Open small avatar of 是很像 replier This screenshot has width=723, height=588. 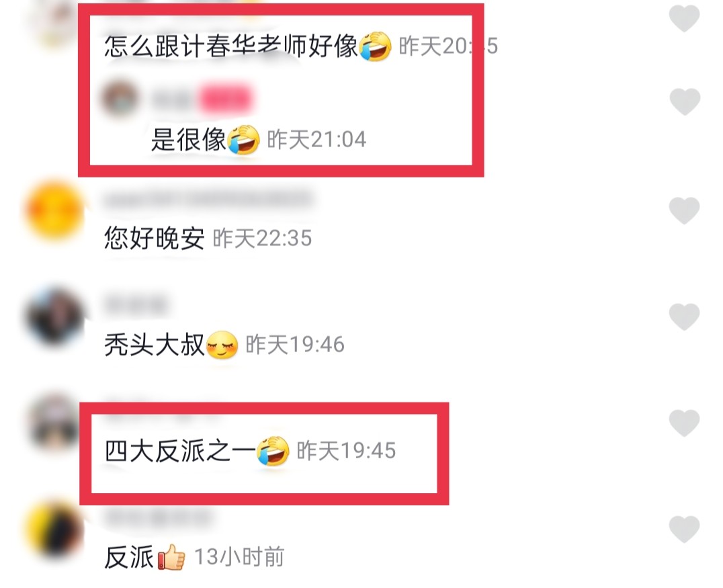120,99
